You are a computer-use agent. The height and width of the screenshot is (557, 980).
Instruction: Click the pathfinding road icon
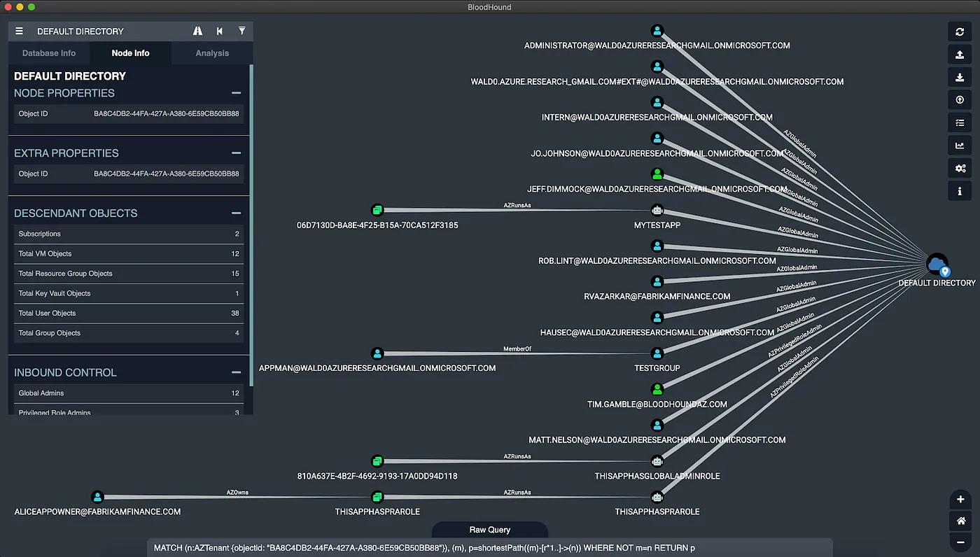click(198, 31)
